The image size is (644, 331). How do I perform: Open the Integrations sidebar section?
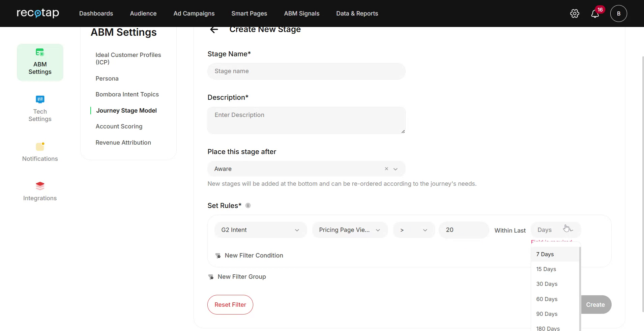40,190
